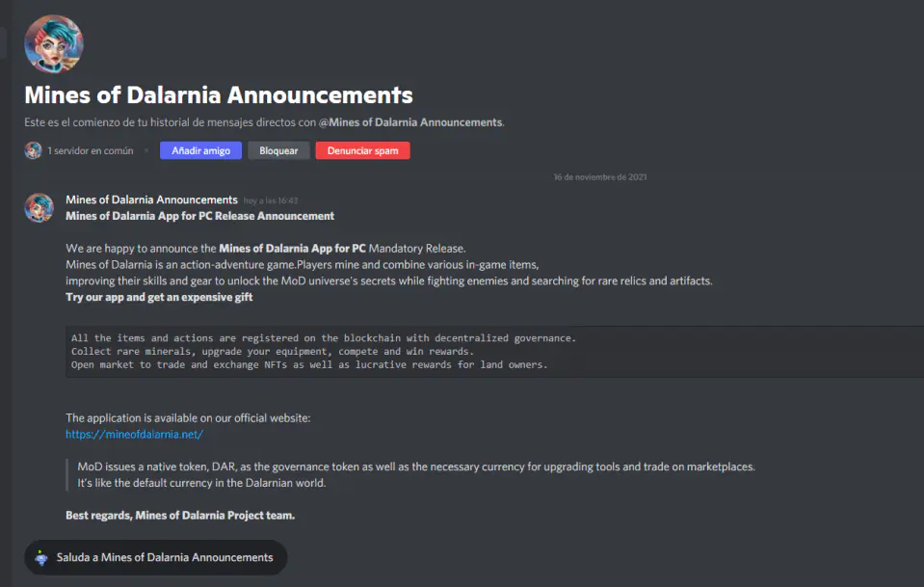Open the mineofdalarnia.net link
The image size is (924, 587).
pos(134,434)
